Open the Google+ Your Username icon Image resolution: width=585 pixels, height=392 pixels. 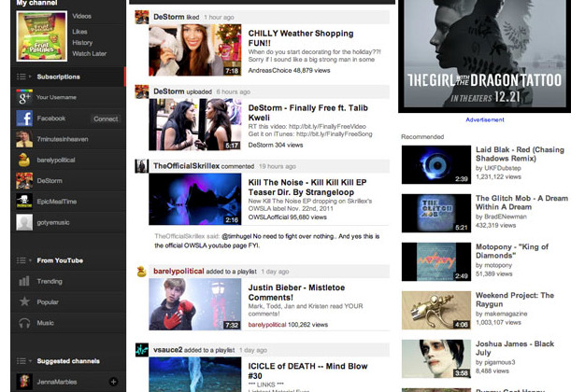pyautogui.click(x=24, y=97)
